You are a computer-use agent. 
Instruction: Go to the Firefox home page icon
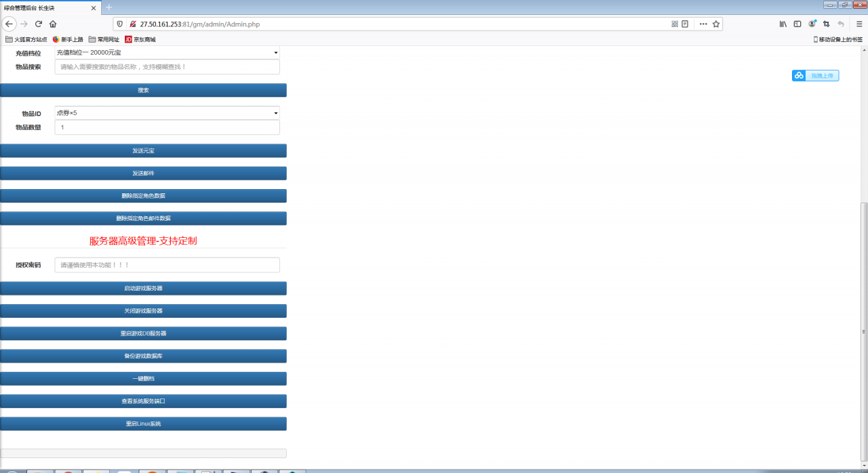point(53,24)
